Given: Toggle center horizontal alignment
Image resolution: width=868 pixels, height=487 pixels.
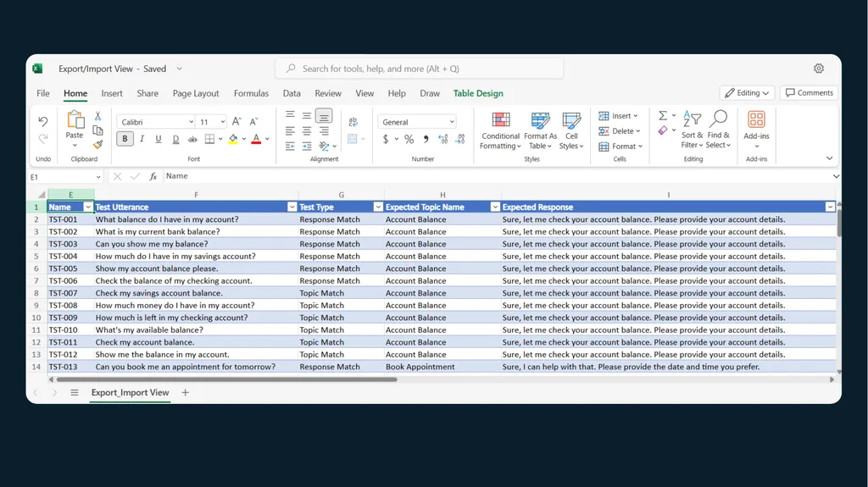Looking at the screenshot, I should [x=307, y=131].
